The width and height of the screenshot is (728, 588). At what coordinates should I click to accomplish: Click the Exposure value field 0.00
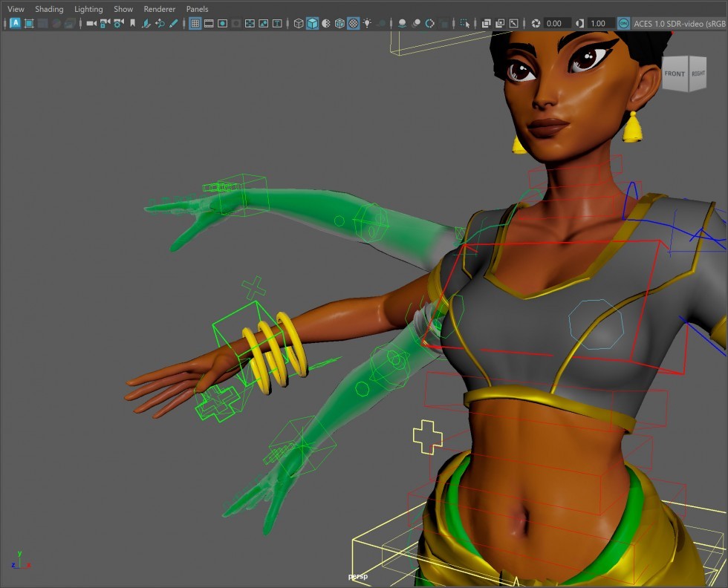point(556,23)
